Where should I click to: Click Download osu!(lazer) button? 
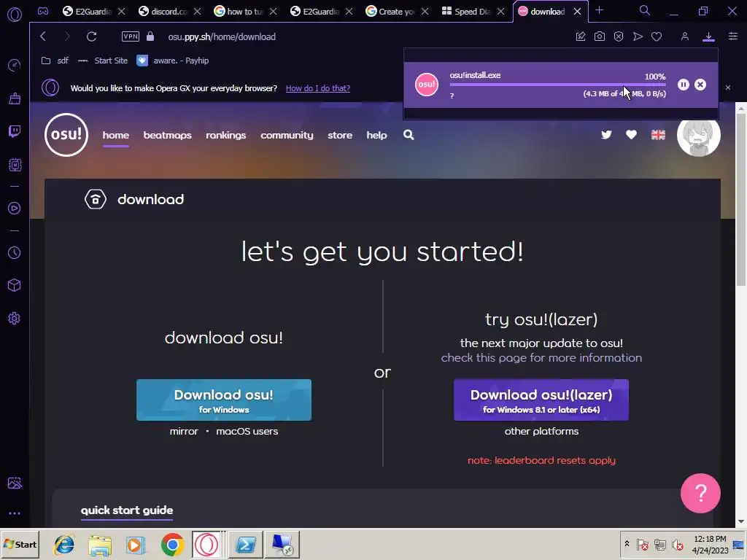[541, 400]
